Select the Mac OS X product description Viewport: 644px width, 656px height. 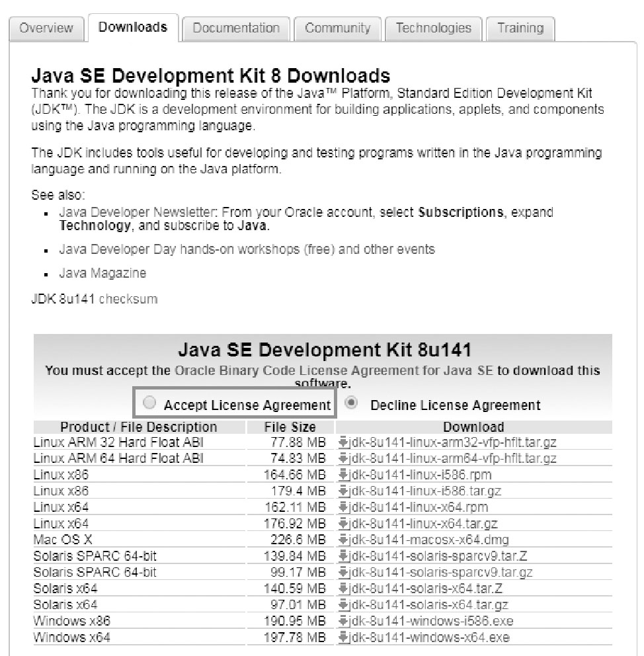pyautogui.click(x=63, y=540)
